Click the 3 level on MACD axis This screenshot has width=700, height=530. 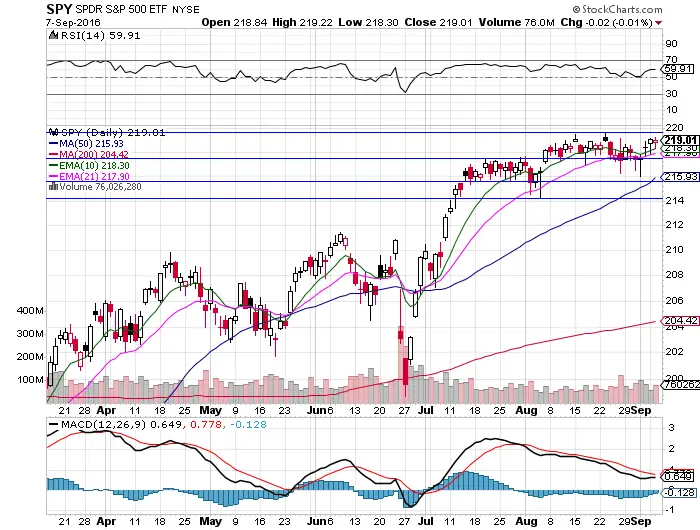(x=671, y=428)
